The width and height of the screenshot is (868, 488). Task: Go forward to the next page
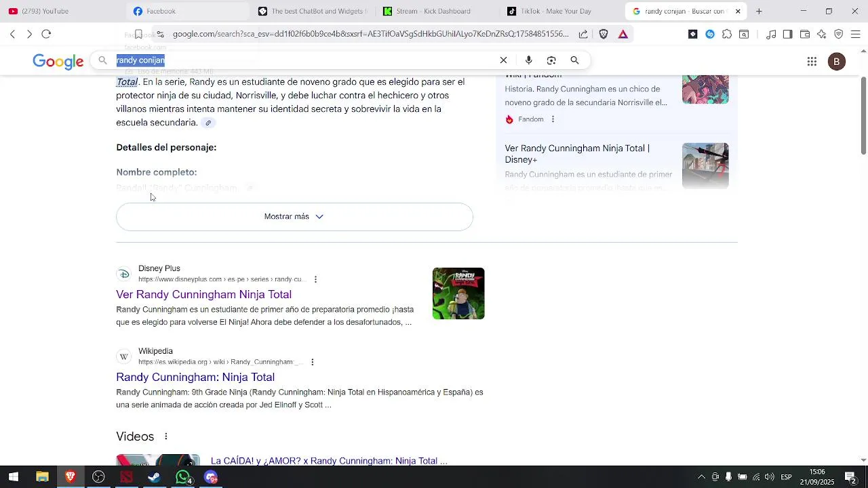29,34
